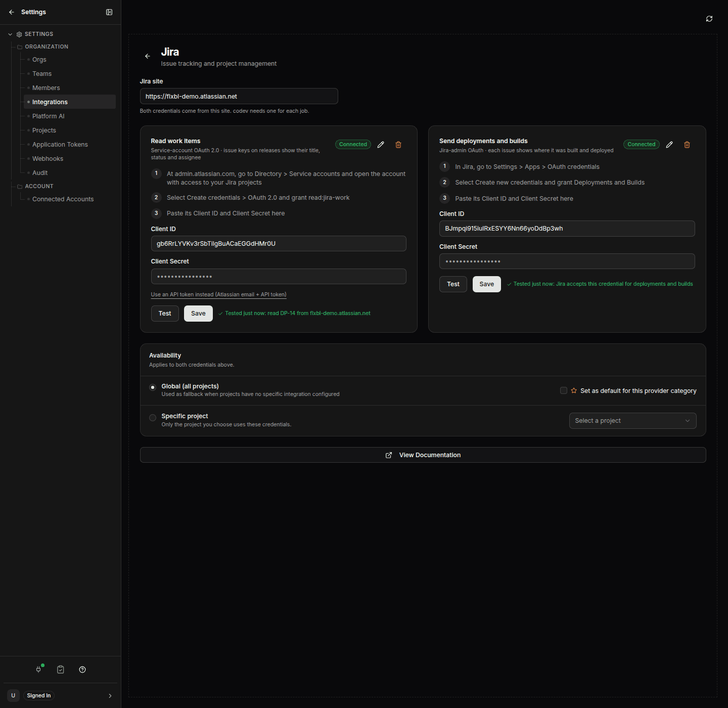
Task: Open Orgs in the sidebar
Action: pos(39,60)
